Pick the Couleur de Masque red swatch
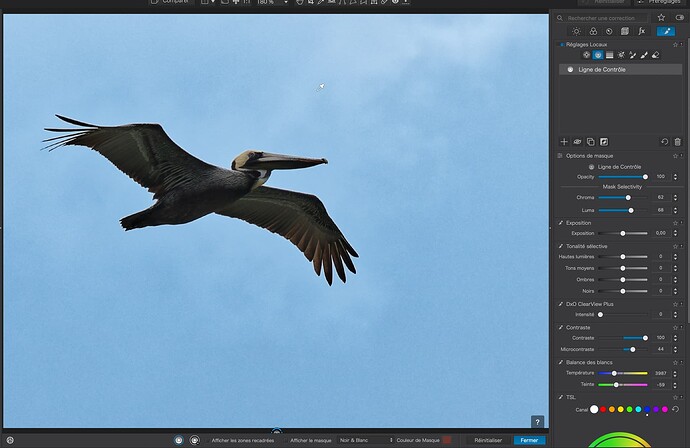Viewport: 690px width, 448px height. tap(447, 440)
